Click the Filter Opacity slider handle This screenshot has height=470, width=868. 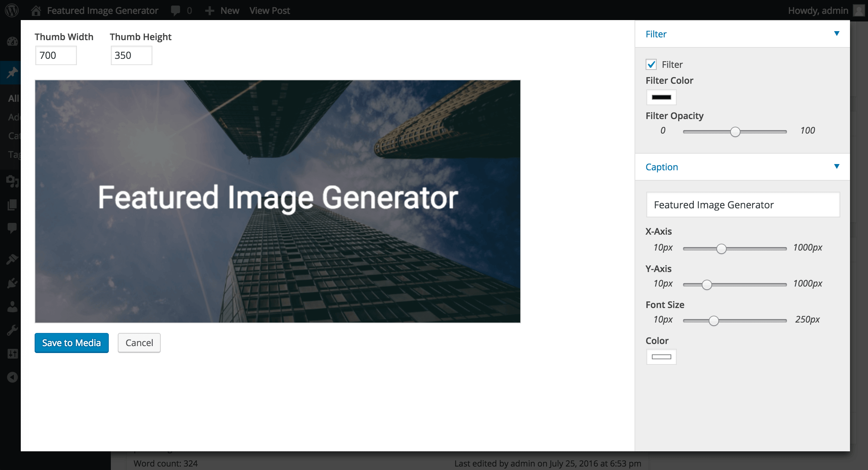735,132
